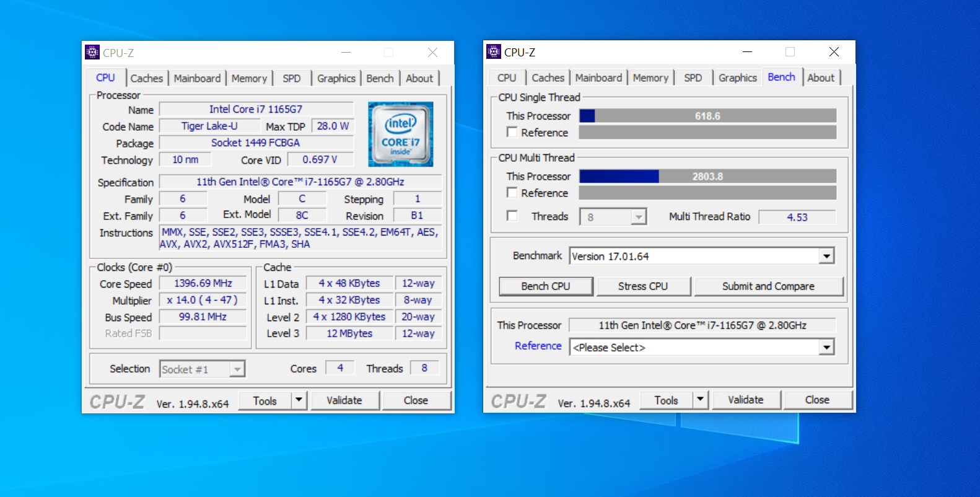Click This Processor name field in Bench window
This screenshot has width=980, height=497.
point(702,325)
